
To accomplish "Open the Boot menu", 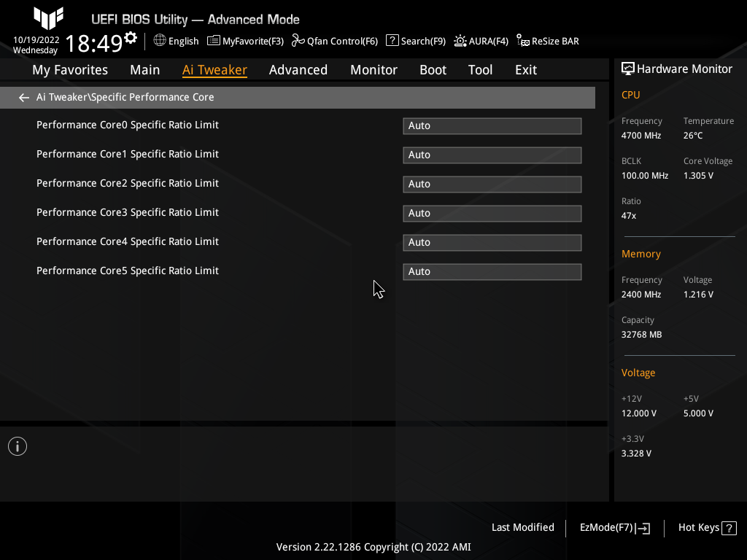I will [x=433, y=69].
